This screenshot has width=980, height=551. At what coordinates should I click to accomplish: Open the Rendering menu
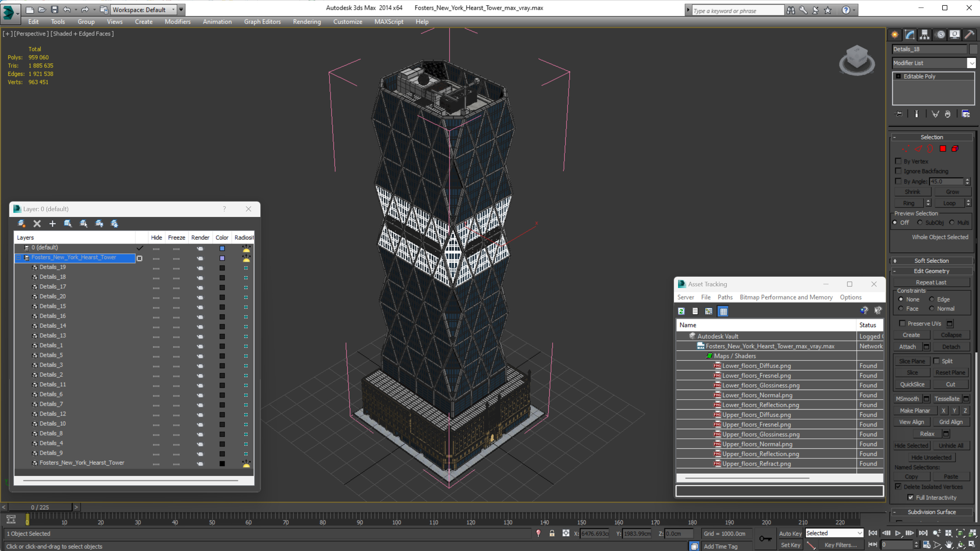[x=307, y=22]
